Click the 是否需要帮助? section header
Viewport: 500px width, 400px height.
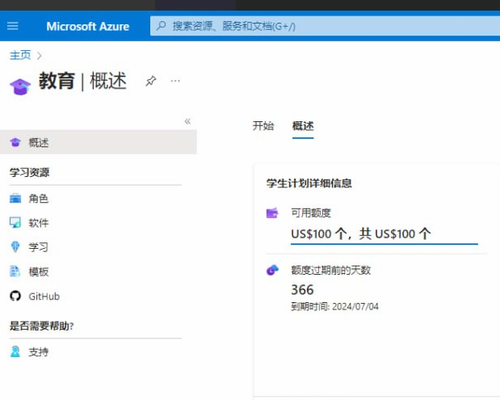(x=41, y=326)
